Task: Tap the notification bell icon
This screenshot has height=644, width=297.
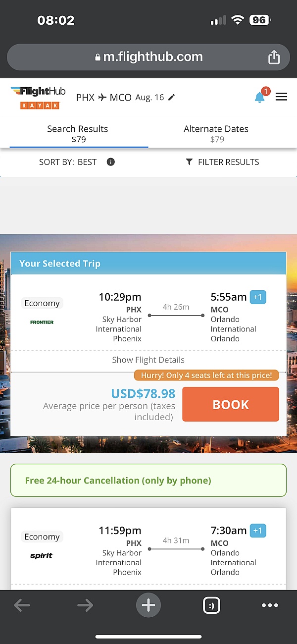Action: pyautogui.click(x=260, y=97)
